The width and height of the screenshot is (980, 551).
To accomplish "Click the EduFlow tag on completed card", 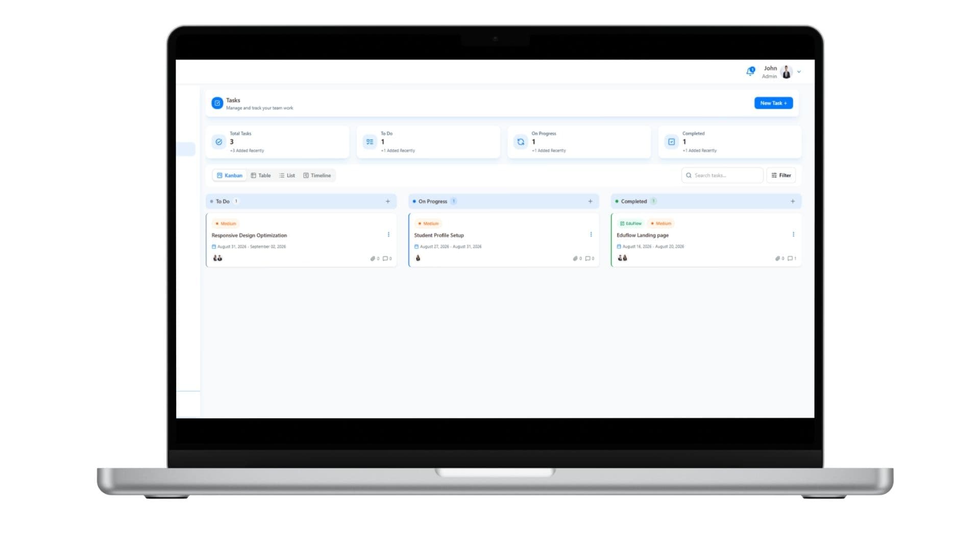I will [x=630, y=223].
